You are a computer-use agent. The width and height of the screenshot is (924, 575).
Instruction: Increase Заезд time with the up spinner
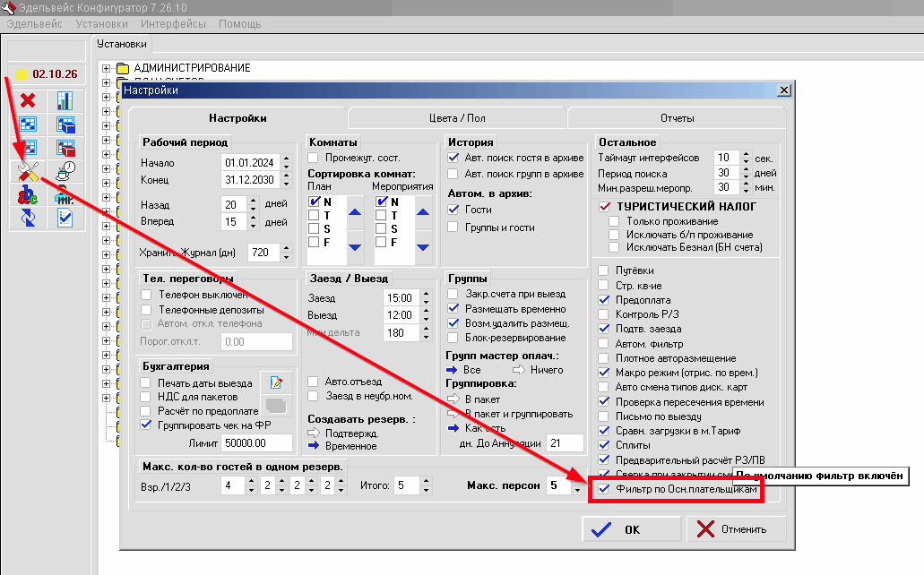coord(427,294)
